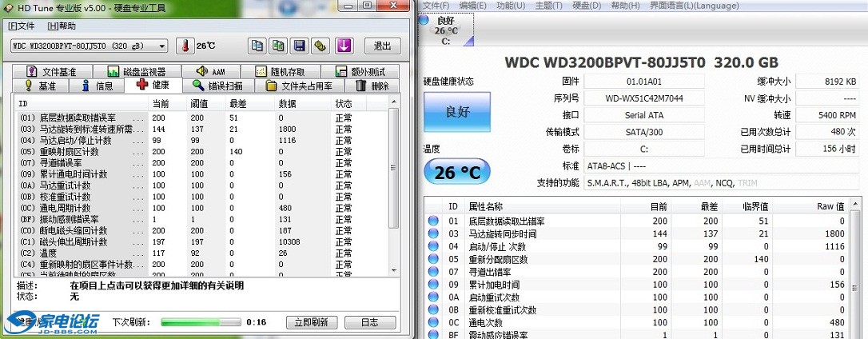Open the options wrench icon

[321, 46]
